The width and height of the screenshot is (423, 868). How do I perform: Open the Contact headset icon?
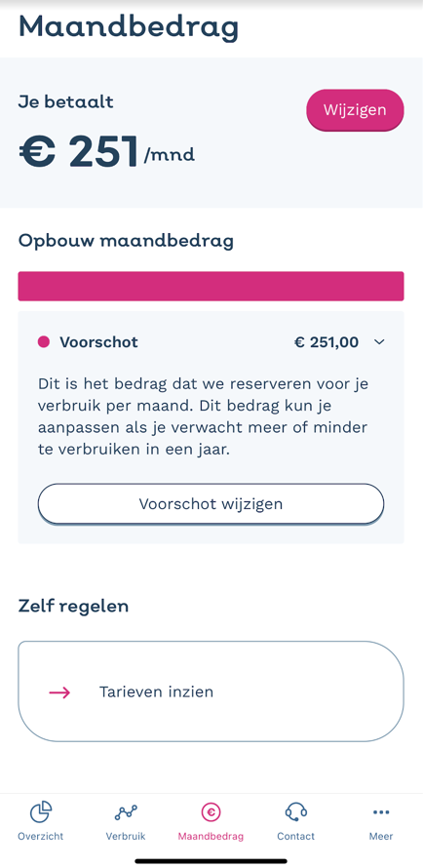click(296, 812)
